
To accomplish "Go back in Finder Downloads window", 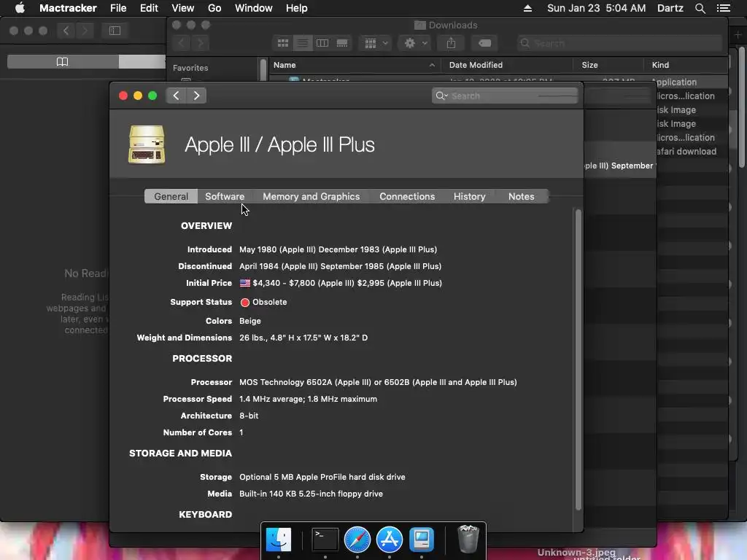I will click(x=181, y=43).
